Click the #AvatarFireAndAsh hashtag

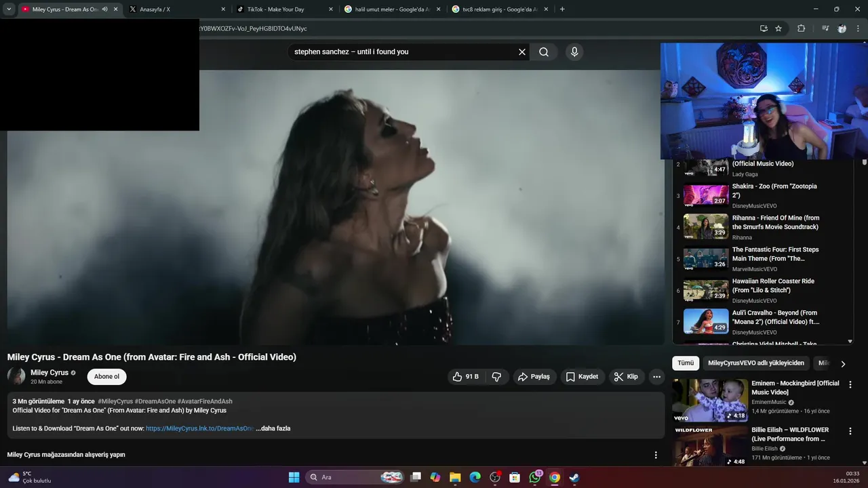[205, 401]
